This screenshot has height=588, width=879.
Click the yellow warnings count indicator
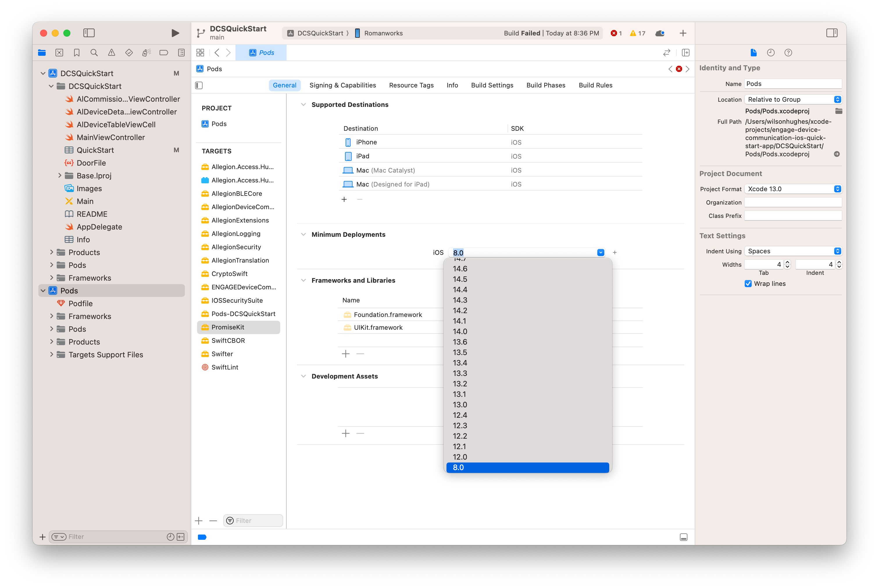pos(638,33)
